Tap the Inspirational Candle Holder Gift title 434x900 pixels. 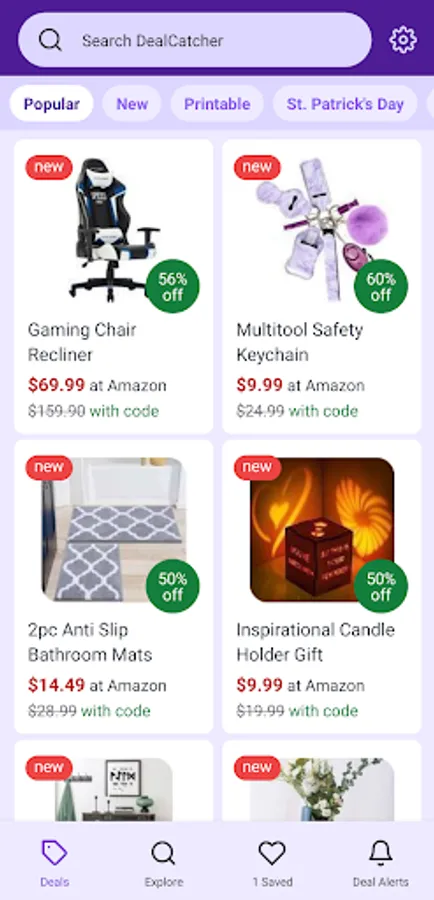pyautogui.click(x=316, y=642)
